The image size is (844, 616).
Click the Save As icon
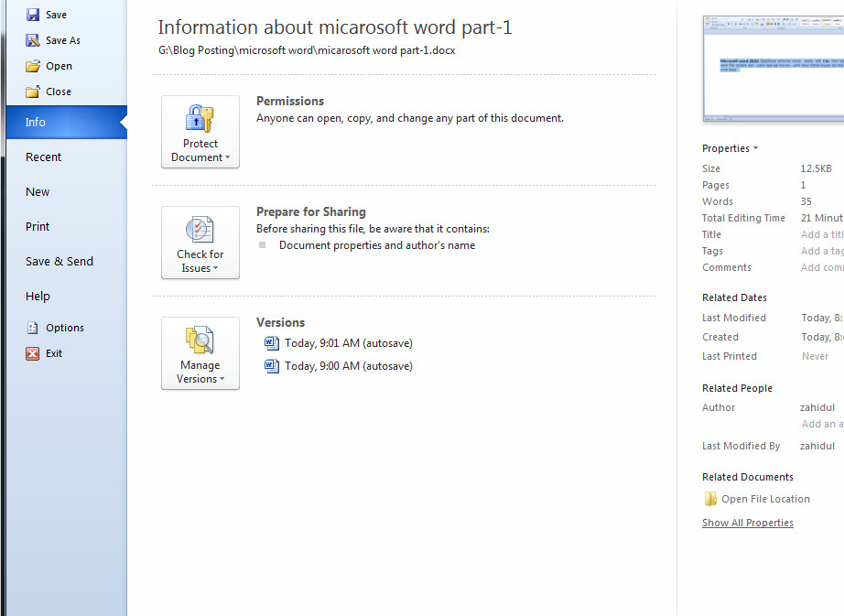(33, 40)
